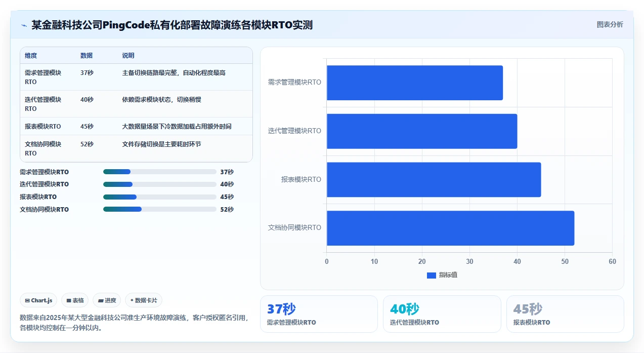The image size is (644, 353).
Task: Select the 表格 tag chip
Action: click(x=75, y=300)
